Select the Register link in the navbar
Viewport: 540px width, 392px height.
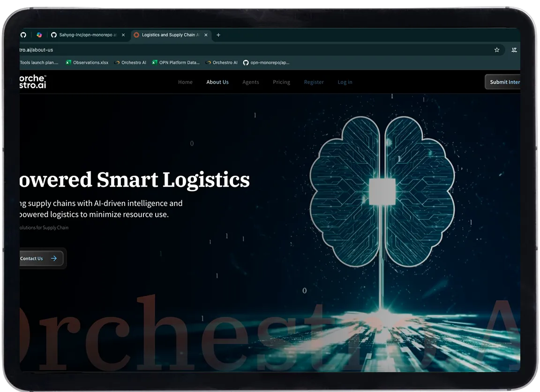coord(314,82)
